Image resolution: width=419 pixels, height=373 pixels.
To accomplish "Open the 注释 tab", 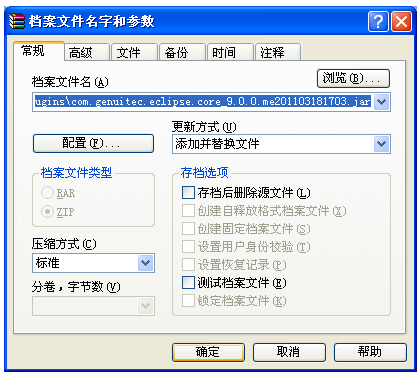I will [x=278, y=53].
